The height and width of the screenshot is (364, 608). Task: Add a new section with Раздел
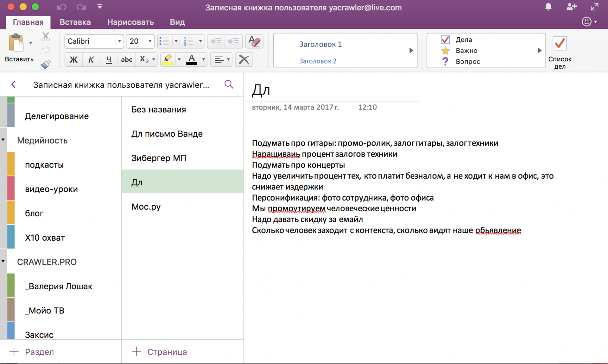(32, 352)
